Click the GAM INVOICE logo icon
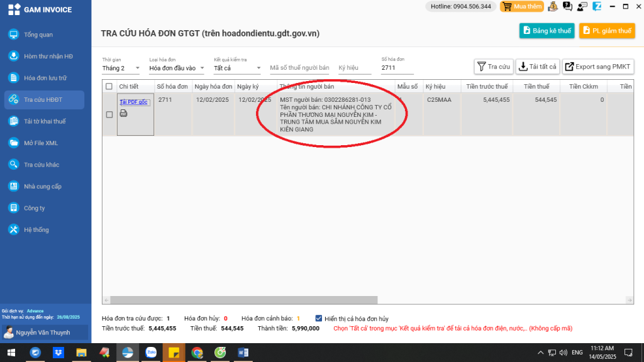 [14, 9]
